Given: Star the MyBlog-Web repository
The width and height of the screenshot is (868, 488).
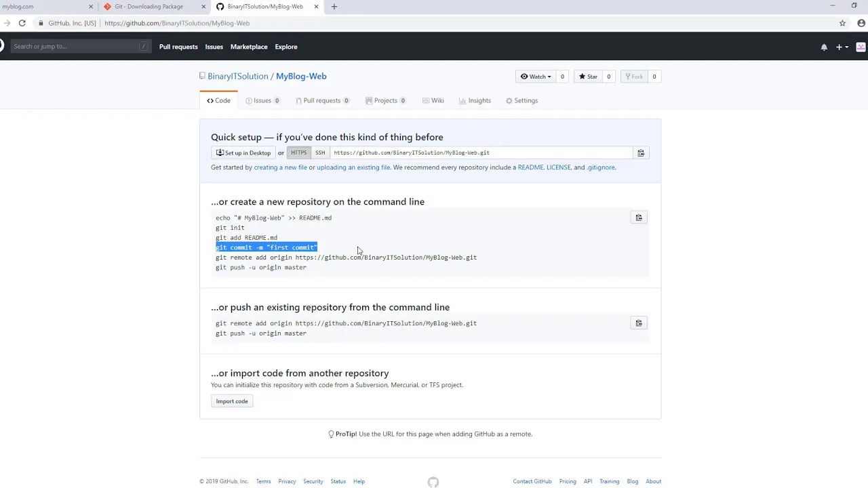Looking at the screenshot, I should coord(587,77).
